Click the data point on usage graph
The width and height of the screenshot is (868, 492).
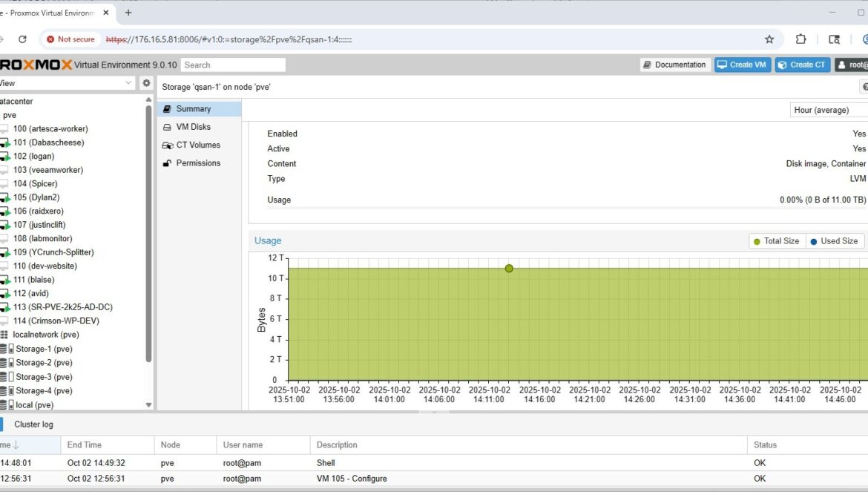pos(509,268)
